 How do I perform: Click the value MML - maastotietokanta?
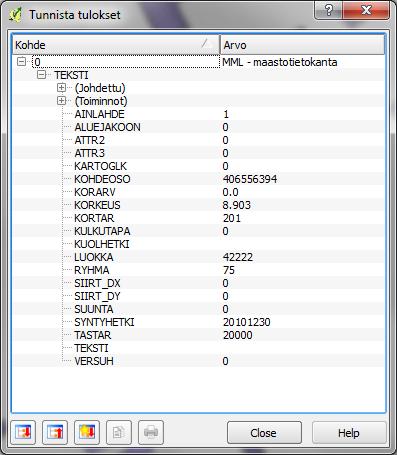[x=280, y=62]
